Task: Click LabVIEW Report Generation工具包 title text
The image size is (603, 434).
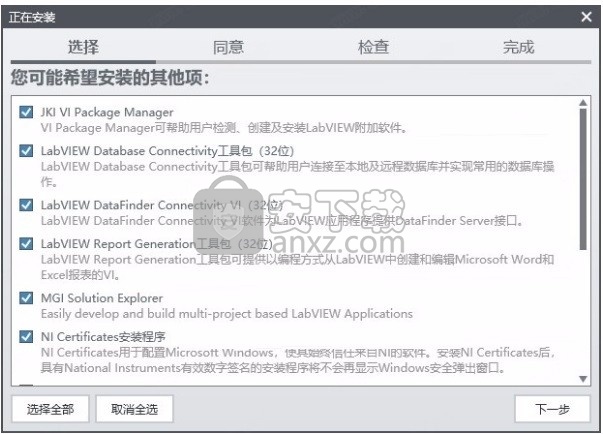Action: 157,244
